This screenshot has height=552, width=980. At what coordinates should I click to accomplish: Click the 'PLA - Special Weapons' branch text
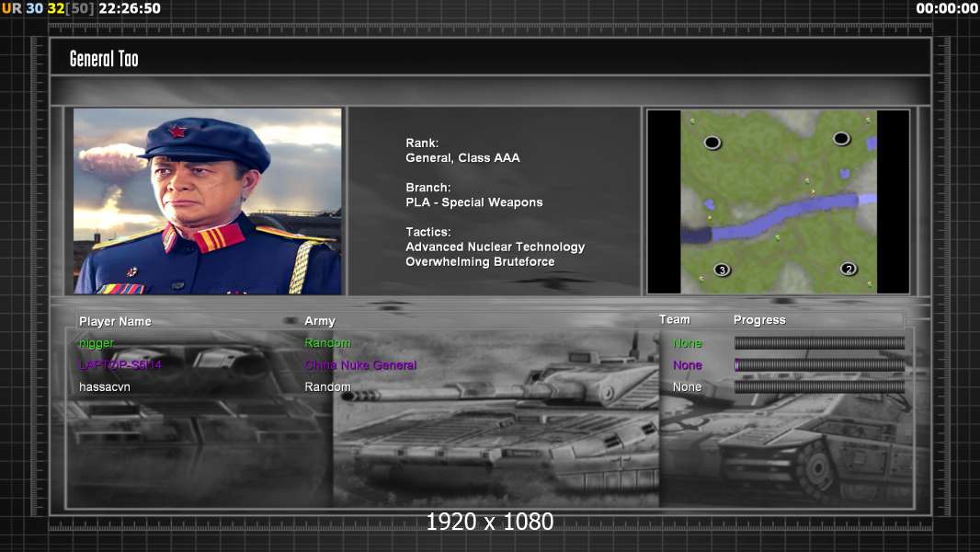[x=473, y=202]
